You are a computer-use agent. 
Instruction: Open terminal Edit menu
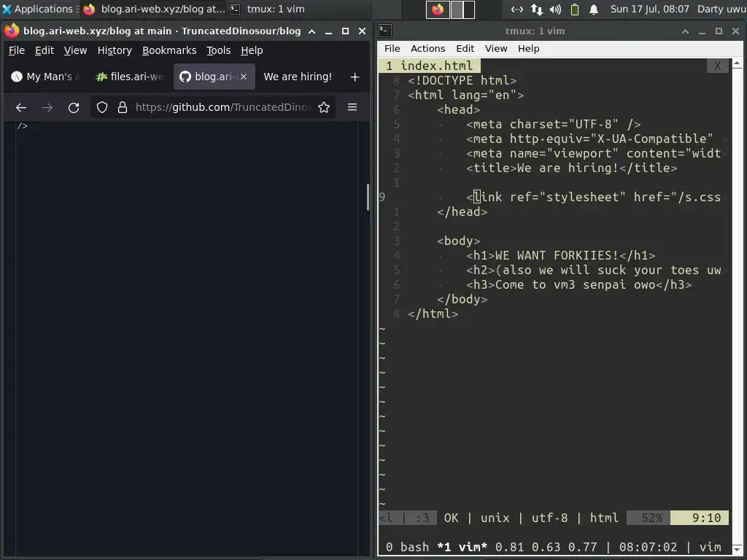click(465, 49)
